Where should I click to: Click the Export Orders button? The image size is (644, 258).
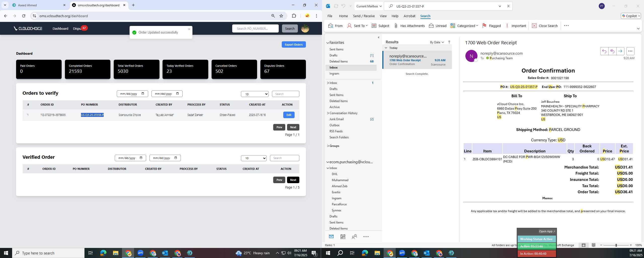pos(294,45)
